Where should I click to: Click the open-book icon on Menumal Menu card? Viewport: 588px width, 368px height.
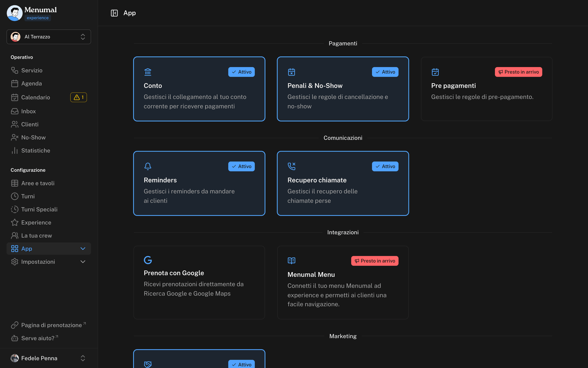(x=291, y=261)
